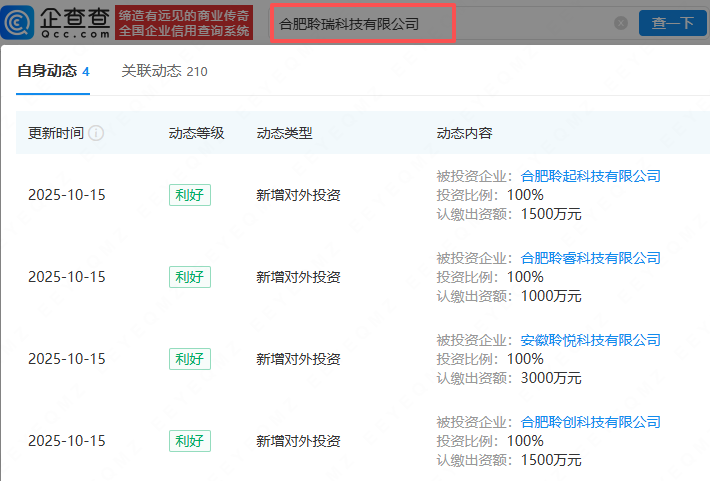Click the info icon beside 更新时间
Screen dimensions: 710x481
[x=96, y=133]
